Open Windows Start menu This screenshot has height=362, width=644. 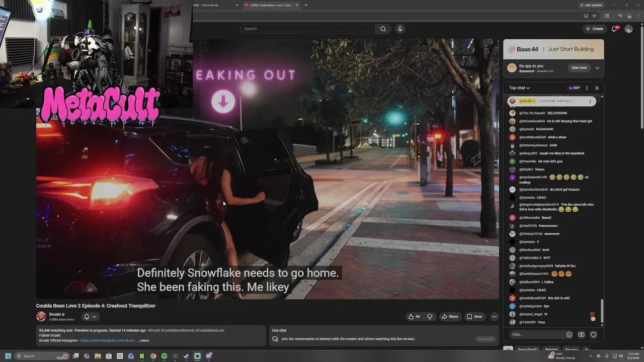[x=8, y=356]
